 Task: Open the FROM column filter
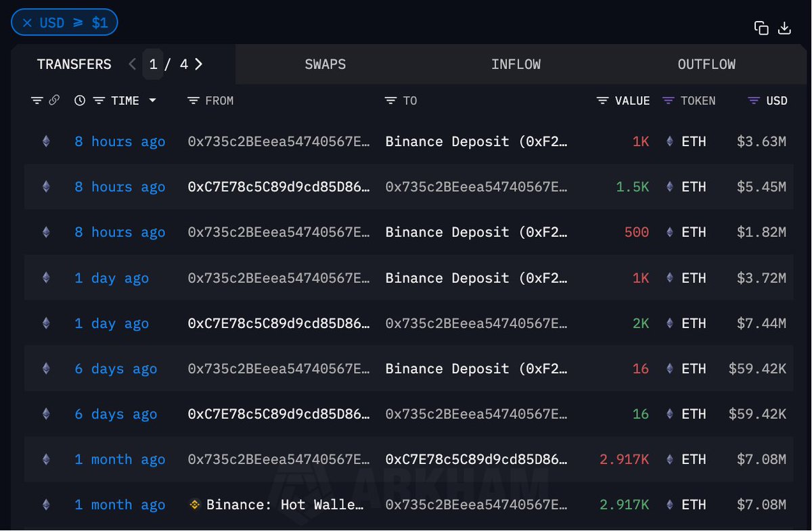(193, 101)
